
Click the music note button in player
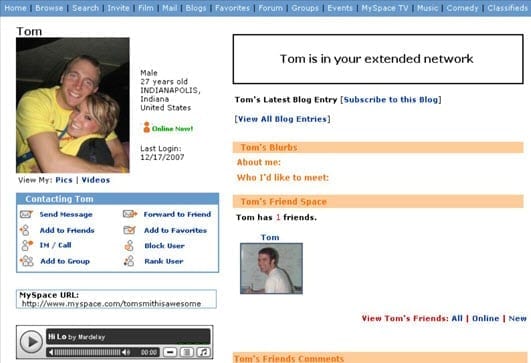point(203,352)
